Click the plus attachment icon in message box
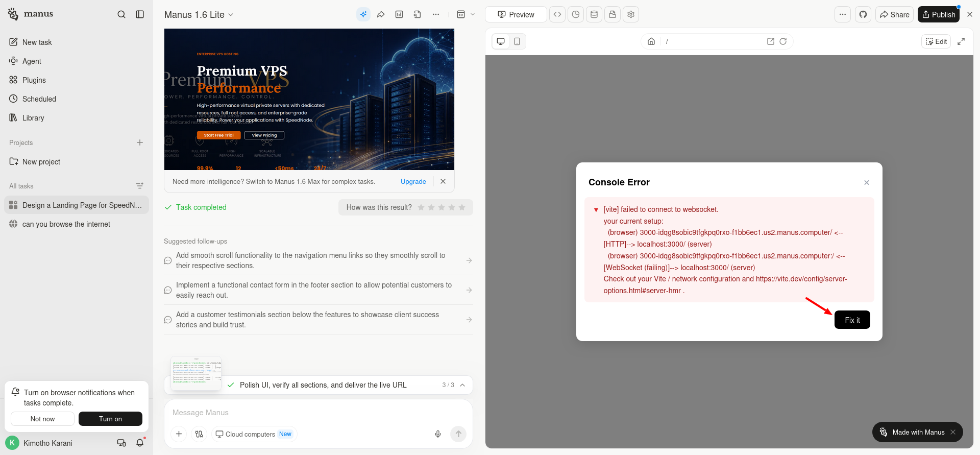The height and width of the screenshot is (455, 980). coord(179,434)
